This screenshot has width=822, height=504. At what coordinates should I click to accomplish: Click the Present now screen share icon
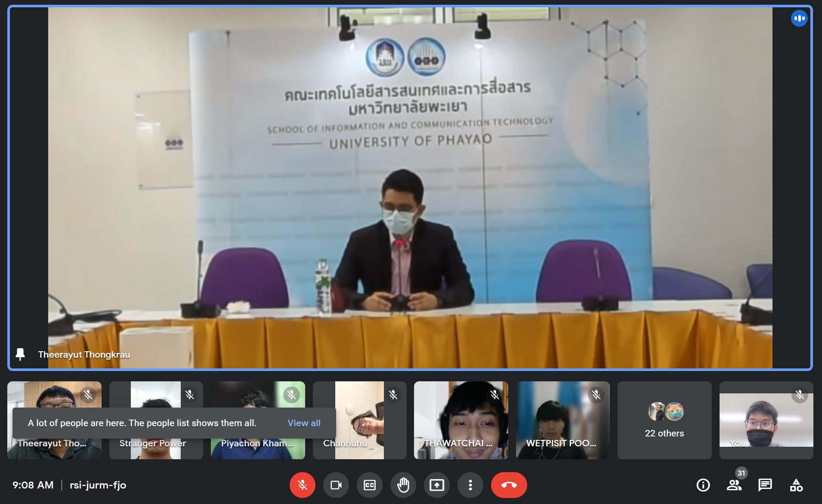tap(436, 485)
